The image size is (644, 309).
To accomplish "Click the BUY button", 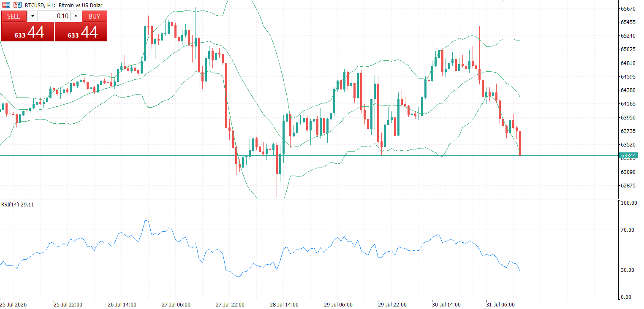I will click(x=95, y=16).
